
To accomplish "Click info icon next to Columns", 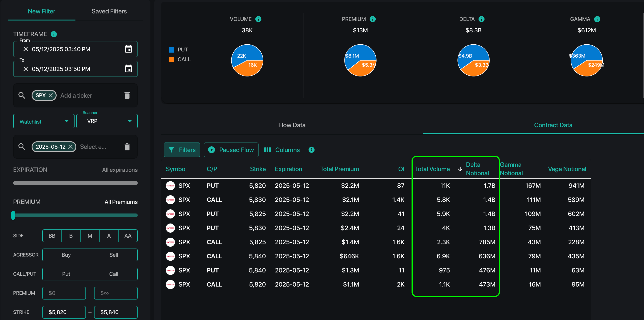I will [311, 150].
